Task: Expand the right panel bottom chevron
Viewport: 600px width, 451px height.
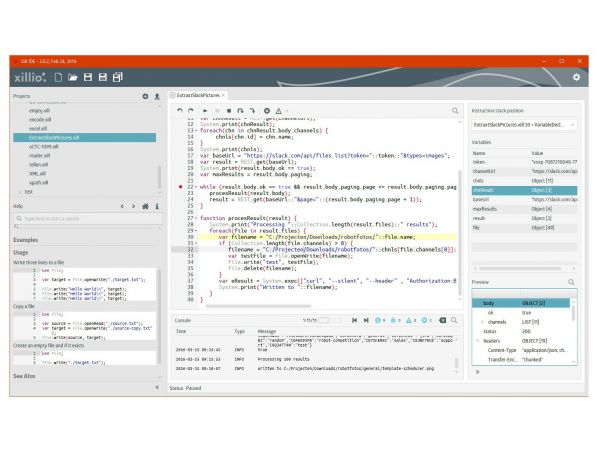Action: [x=477, y=371]
